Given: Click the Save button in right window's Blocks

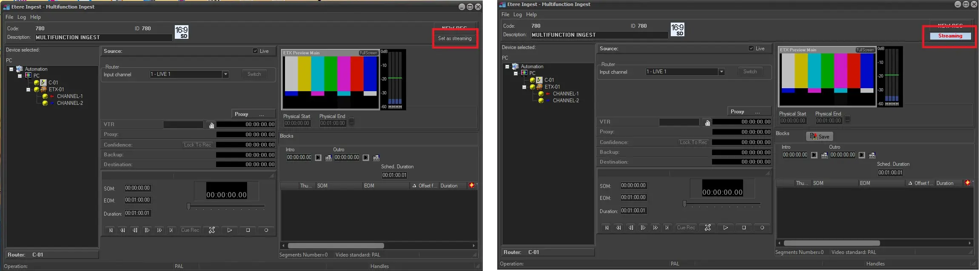Looking at the screenshot, I should coord(820,136).
